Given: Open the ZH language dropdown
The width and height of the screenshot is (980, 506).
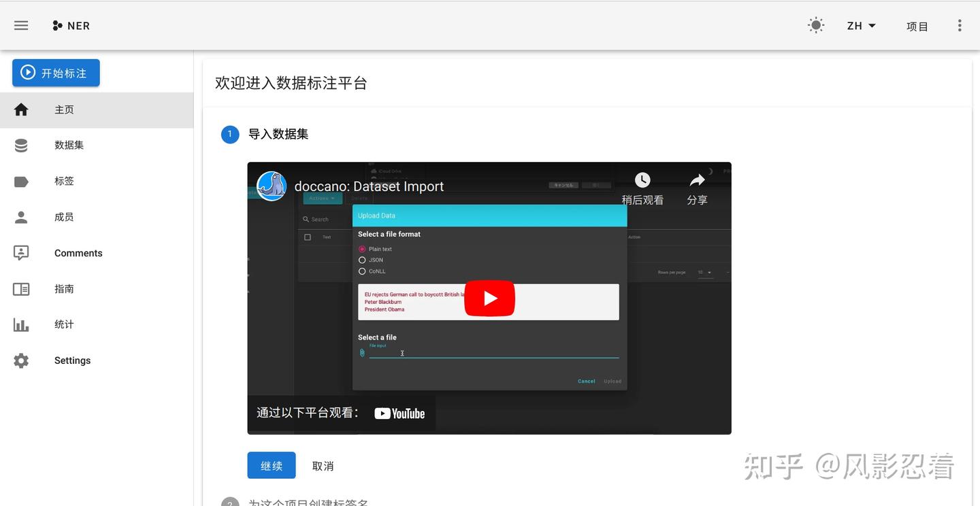Looking at the screenshot, I should [860, 25].
